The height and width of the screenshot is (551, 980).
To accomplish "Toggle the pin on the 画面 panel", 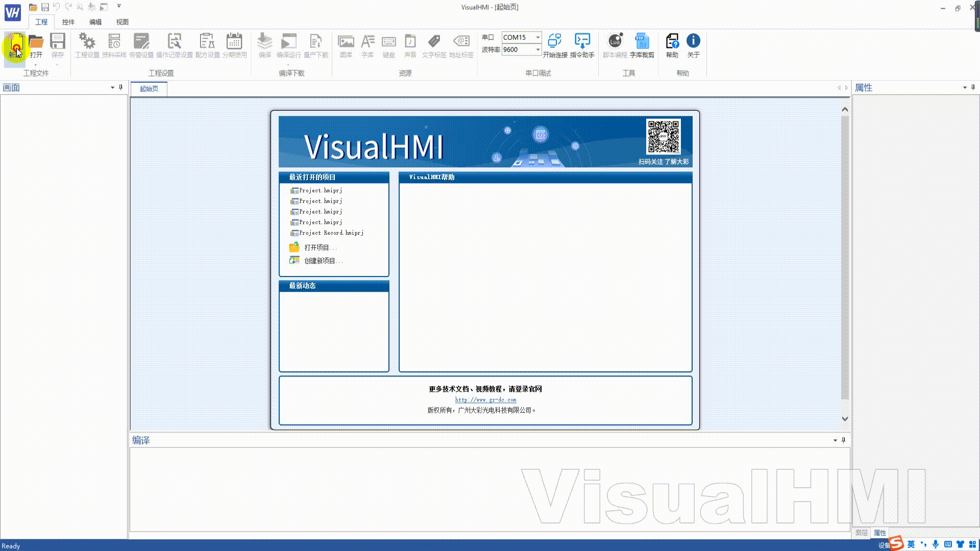I will coord(120,88).
